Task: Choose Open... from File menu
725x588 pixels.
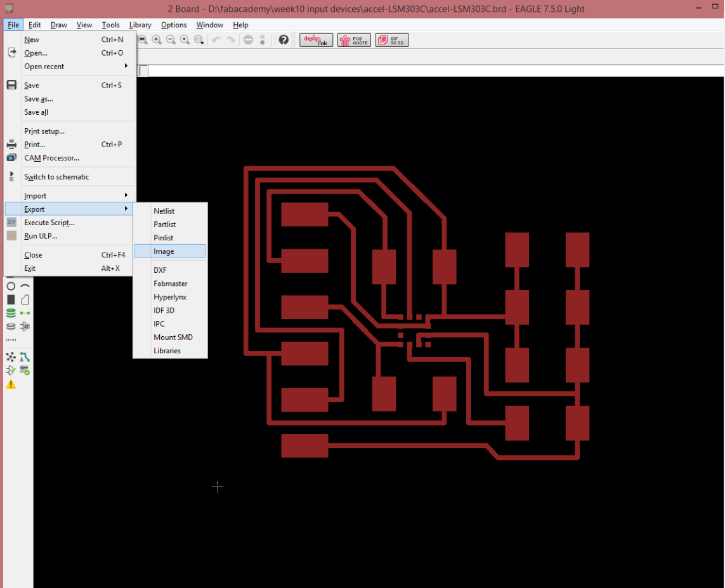Action: [x=70, y=53]
